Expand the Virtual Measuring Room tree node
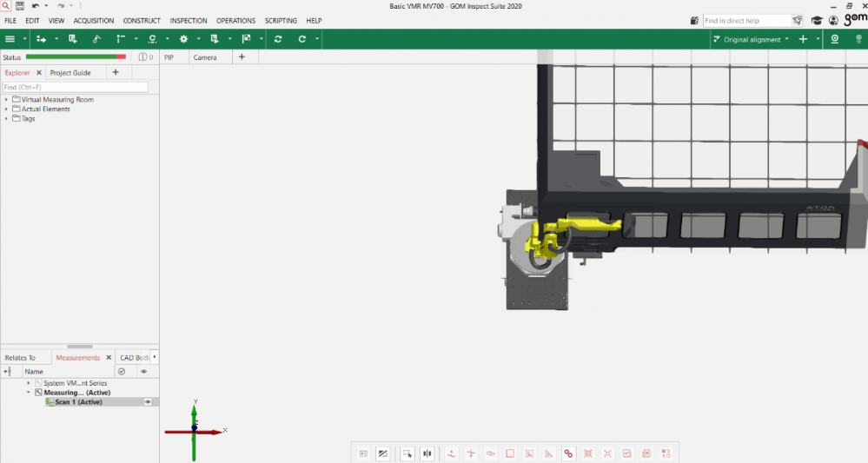Screen dimensions: 868x463 coord(6,100)
